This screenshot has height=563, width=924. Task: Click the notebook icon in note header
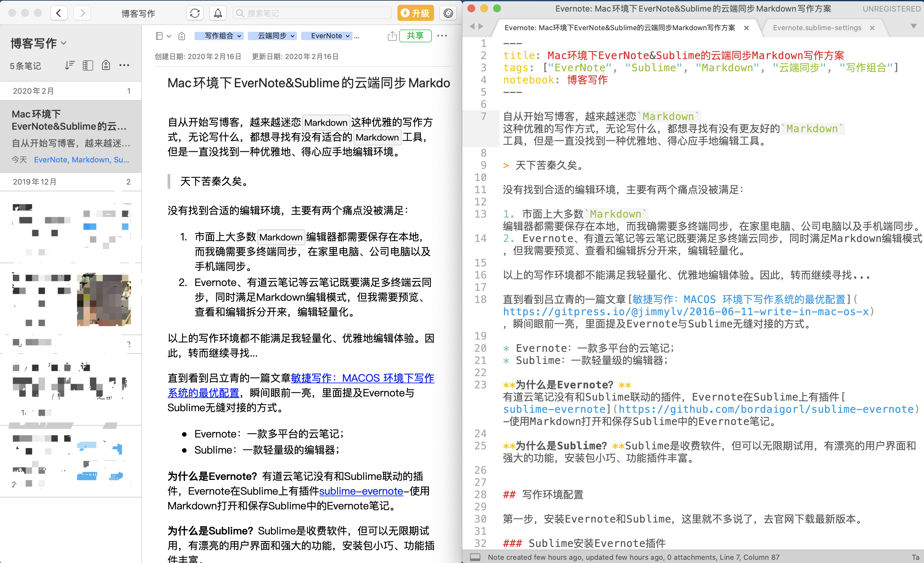(159, 36)
